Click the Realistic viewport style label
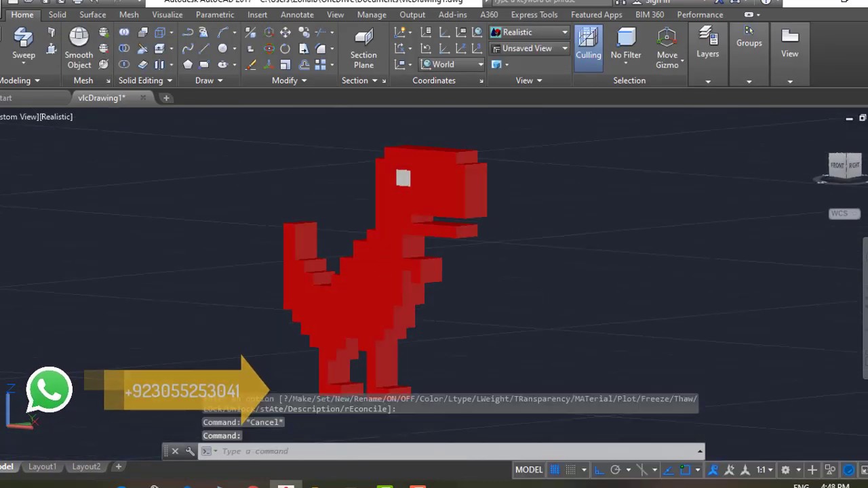Screen dimensions: 868x488 56,117
